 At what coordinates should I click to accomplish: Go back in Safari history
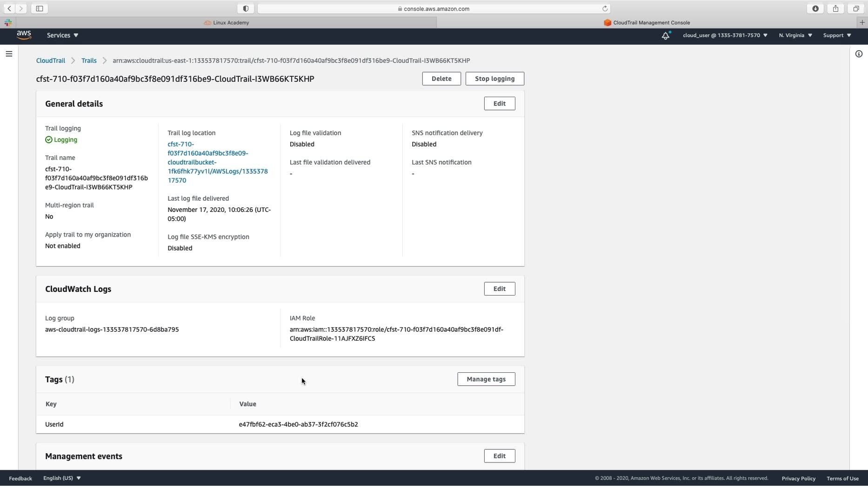click(9, 8)
